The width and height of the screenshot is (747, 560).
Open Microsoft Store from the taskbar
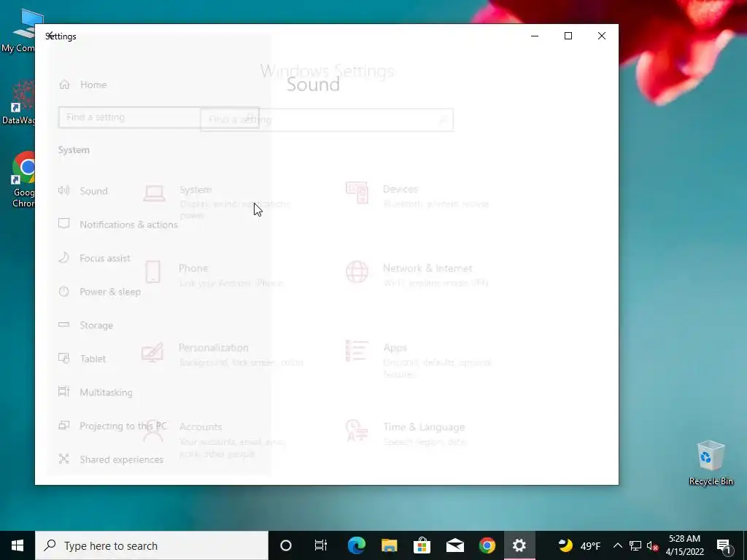422,545
